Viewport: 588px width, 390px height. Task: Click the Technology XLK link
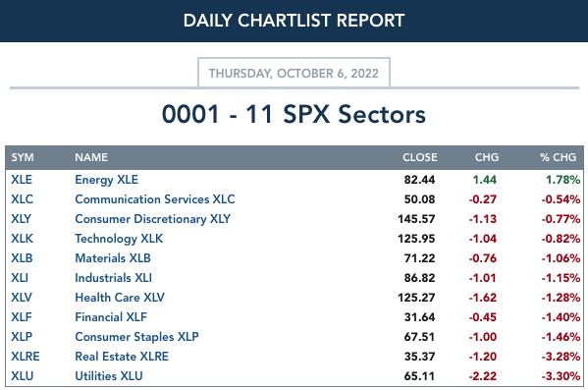tap(119, 239)
